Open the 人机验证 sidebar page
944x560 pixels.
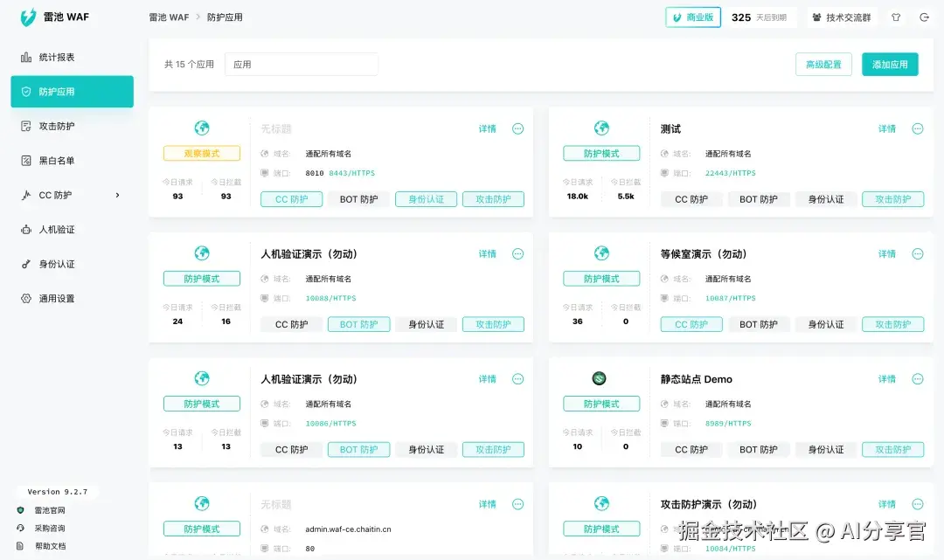[x=73, y=229]
